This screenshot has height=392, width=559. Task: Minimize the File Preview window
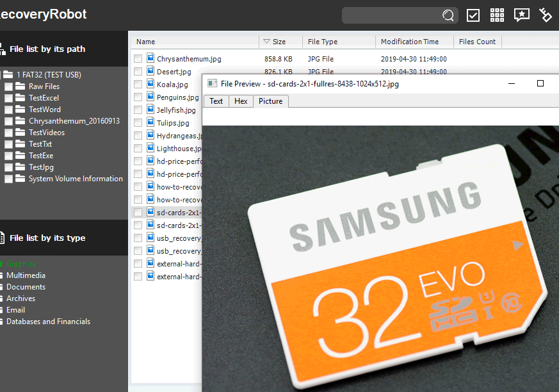click(512, 83)
